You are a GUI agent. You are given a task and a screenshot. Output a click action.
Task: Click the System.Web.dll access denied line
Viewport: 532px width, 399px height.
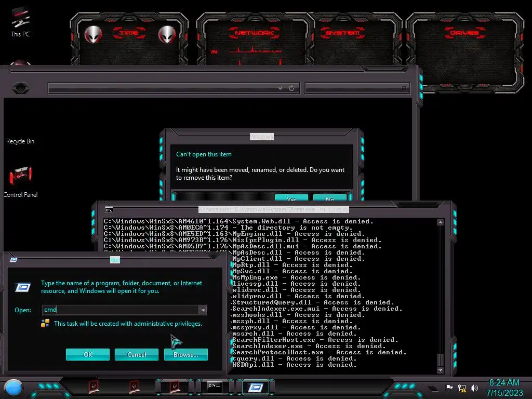coord(238,221)
